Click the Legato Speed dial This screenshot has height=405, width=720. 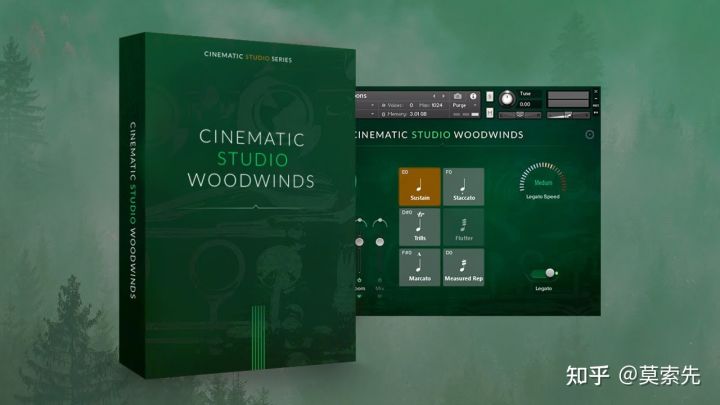click(543, 177)
